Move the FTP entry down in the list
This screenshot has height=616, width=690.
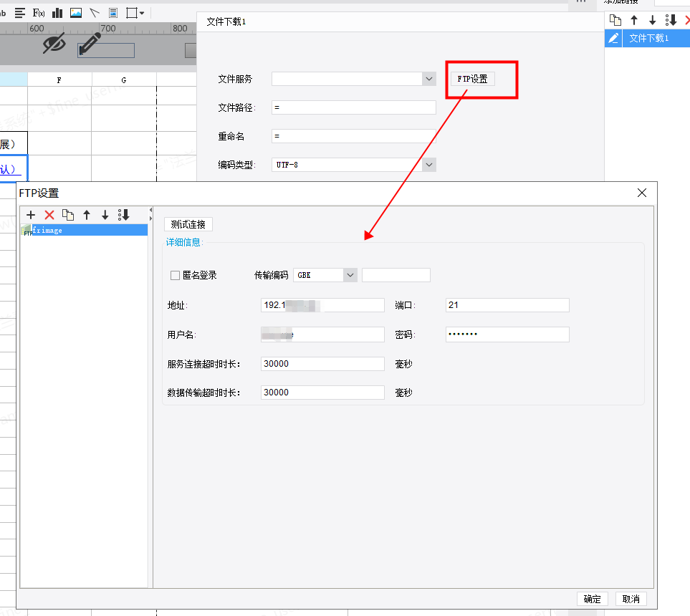coord(105,215)
